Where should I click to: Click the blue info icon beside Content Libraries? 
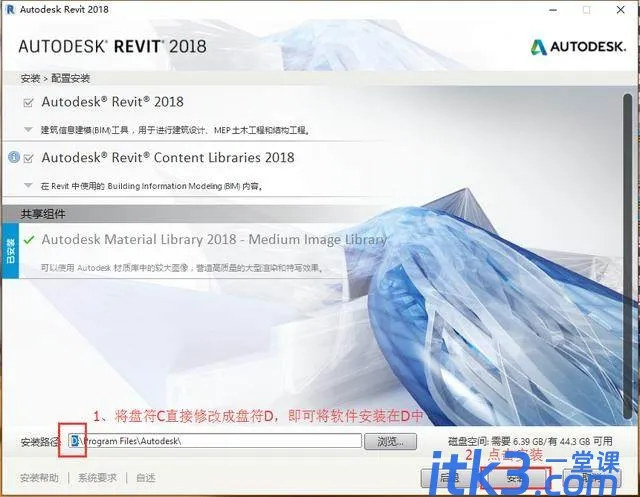[14, 157]
